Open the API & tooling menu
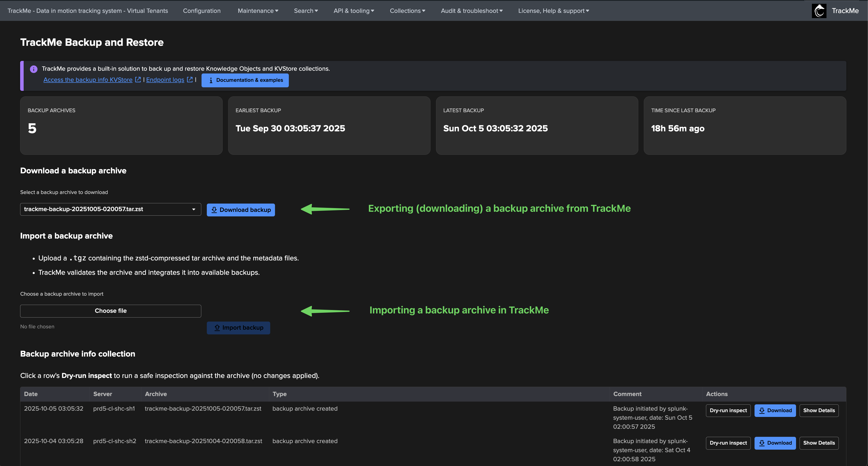This screenshot has height=466, width=868. point(353,11)
